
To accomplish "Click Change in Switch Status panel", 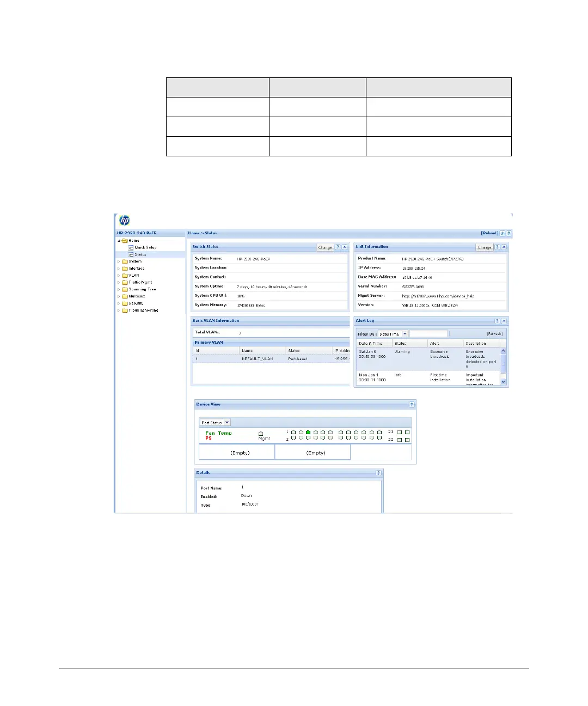I will point(325,247).
